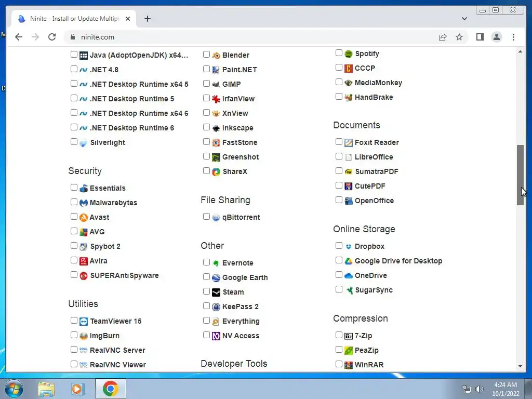
Task: Check the Essentials security checkbox
Action: (x=74, y=187)
